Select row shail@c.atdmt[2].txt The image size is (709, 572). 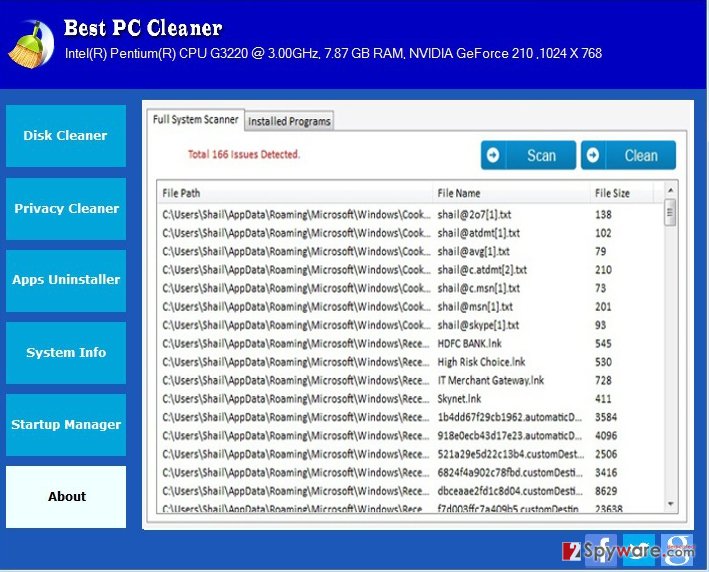[411, 270]
